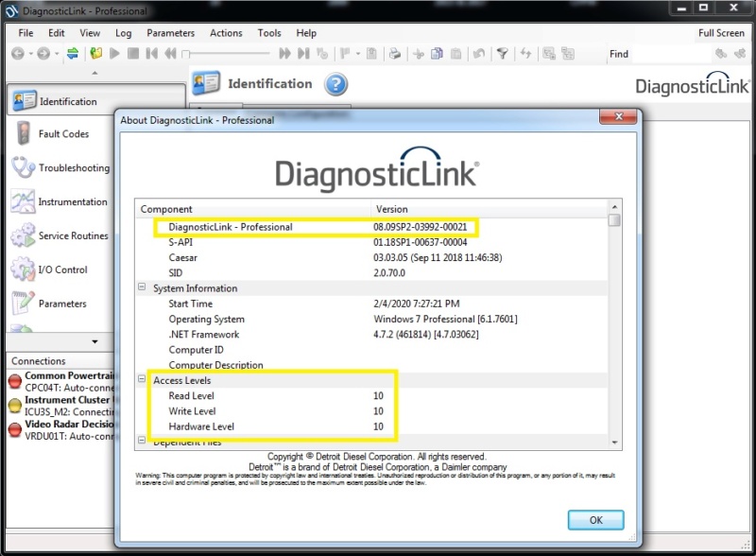Click the back navigation arrow in the toolbar
This screenshot has height=556, width=756.
(18, 54)
